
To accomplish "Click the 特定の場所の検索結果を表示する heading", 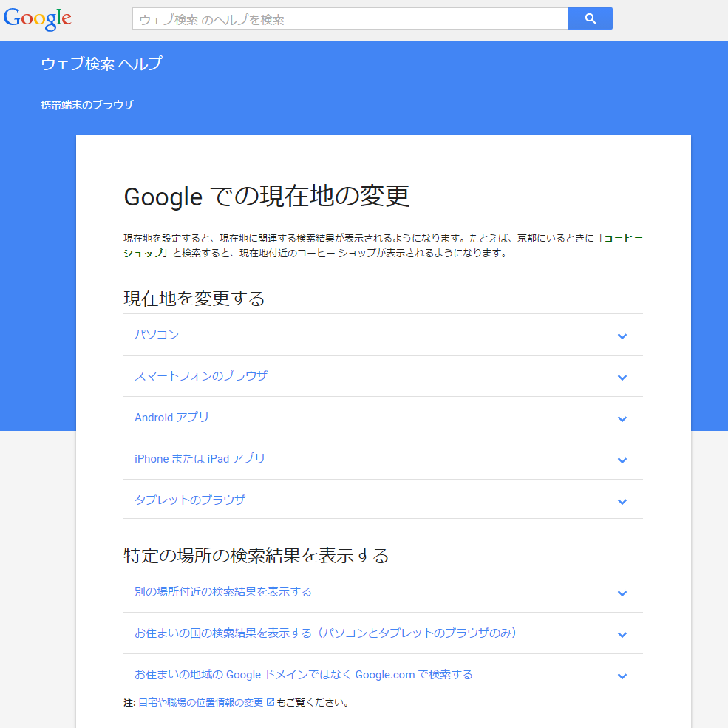I will 256,555.
